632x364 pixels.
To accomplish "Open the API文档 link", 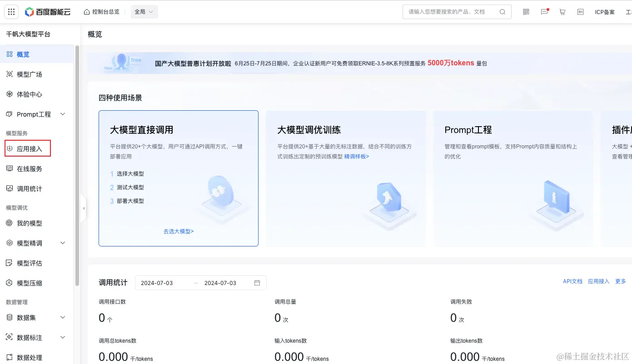I will pyautogui.click(x=572, y=281).
